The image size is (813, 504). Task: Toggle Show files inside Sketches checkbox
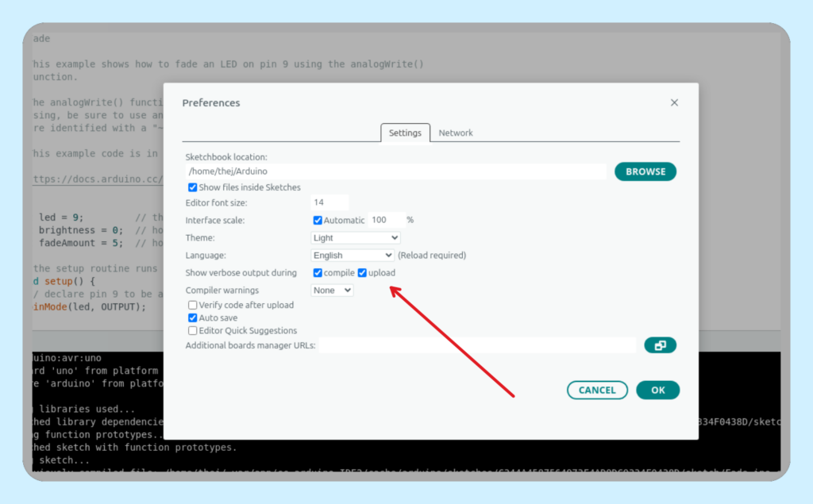pos(192,187)
